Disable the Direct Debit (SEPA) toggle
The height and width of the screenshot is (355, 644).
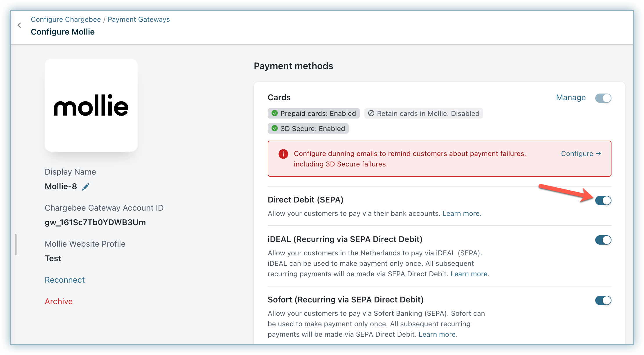(x=603, y=200)
